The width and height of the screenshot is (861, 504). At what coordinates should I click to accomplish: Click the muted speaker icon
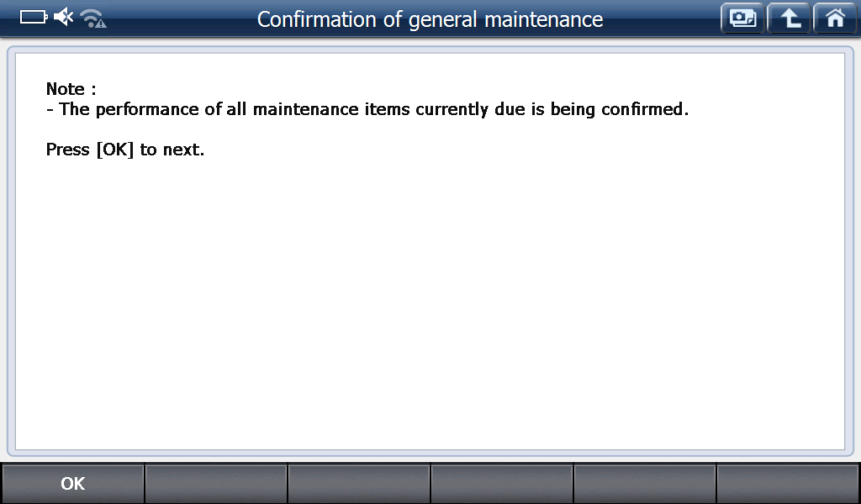click(x=64, y=18)
